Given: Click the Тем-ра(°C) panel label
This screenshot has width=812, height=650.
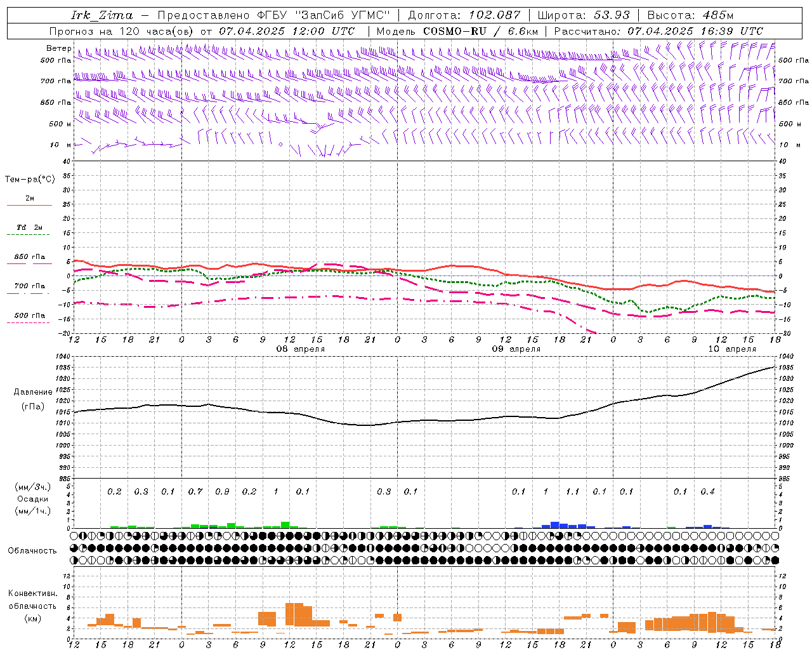Looking at the screenshot, I should point(30,180).
